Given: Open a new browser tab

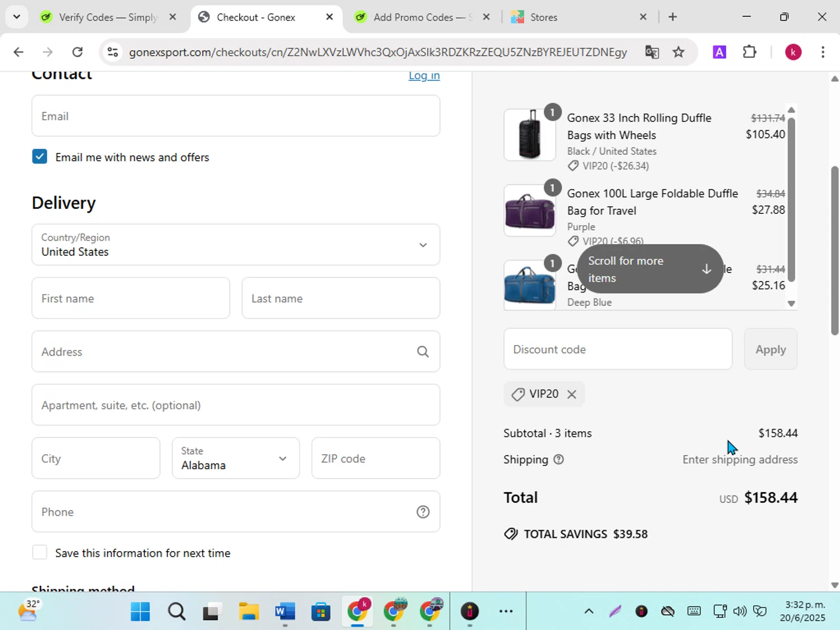Looking at the screenshot, I should 673,17.
